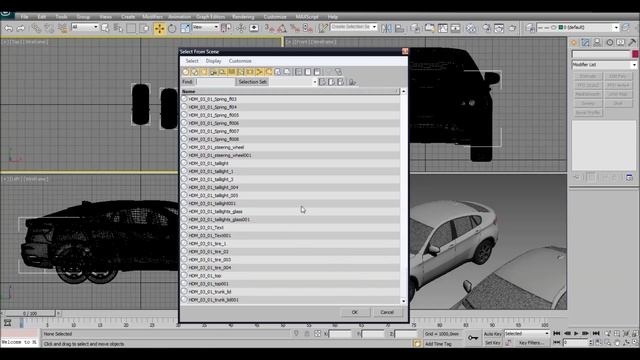Open the key mode 'Selected' dropdown
The image size is (640, 360).
tap(527, 333)
